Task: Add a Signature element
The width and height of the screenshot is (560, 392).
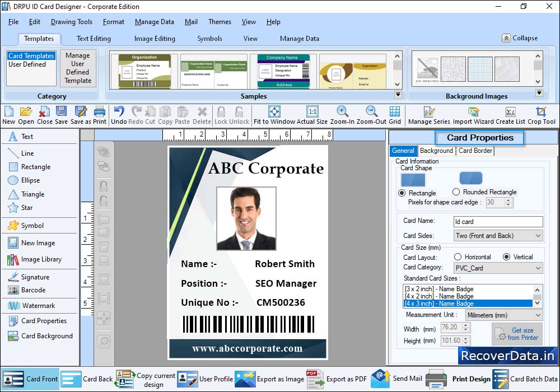Action: pyautogui.click(x=29, y=277)
